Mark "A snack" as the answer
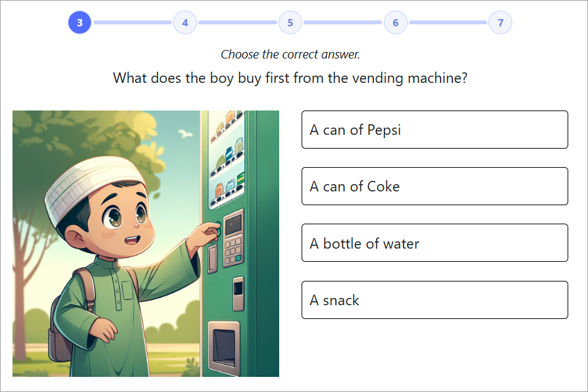Screen dimensions: 588x392 pos(435,300)
